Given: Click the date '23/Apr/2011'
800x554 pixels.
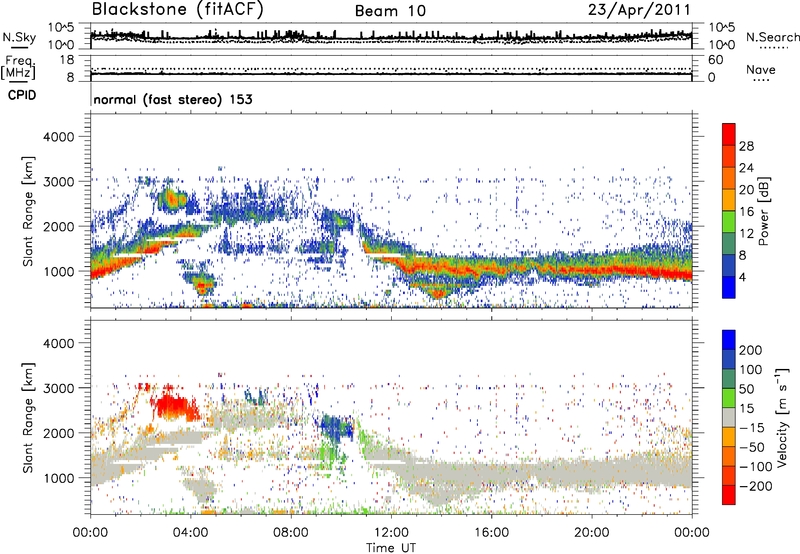Looking at the screenshot, I should (639, 10).
